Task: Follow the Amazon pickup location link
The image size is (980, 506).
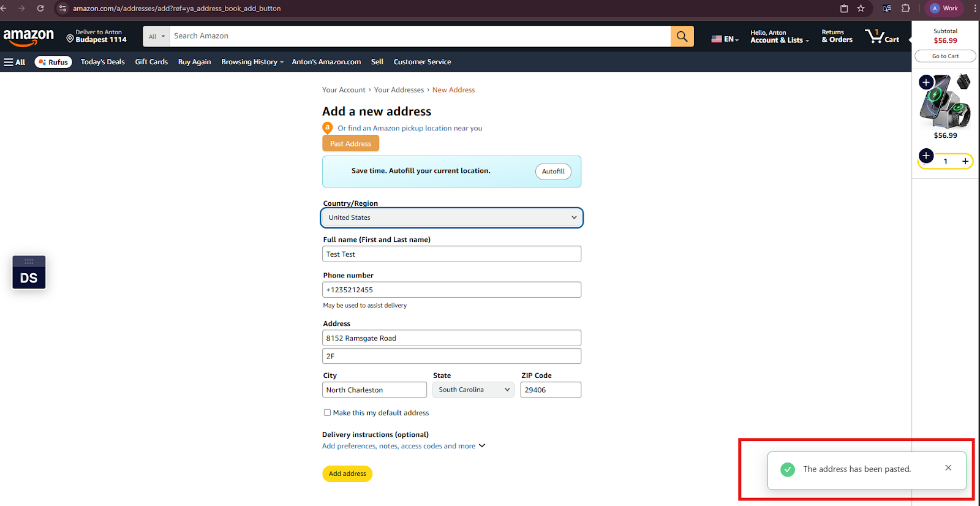Action: tap(410, 128)
